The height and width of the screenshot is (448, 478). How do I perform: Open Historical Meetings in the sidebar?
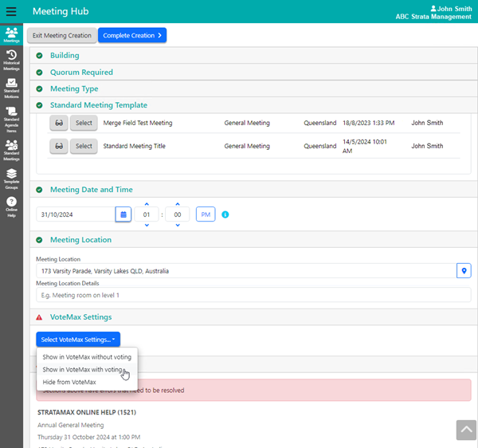click(11, 60)
